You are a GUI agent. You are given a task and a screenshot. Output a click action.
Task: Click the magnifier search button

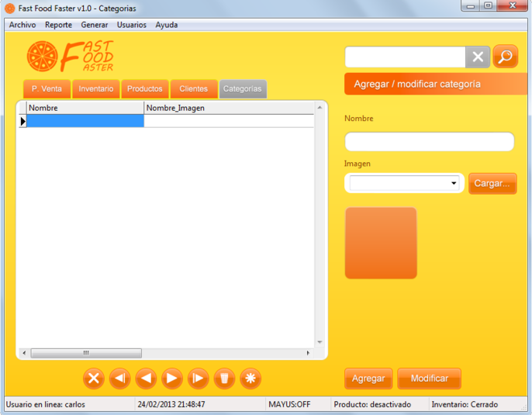click(505, 57)
